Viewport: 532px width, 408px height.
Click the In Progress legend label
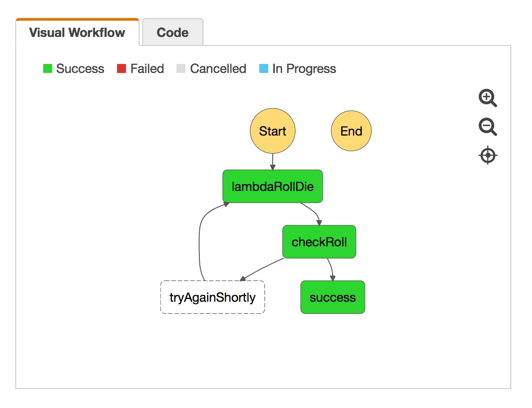point(304,69)
